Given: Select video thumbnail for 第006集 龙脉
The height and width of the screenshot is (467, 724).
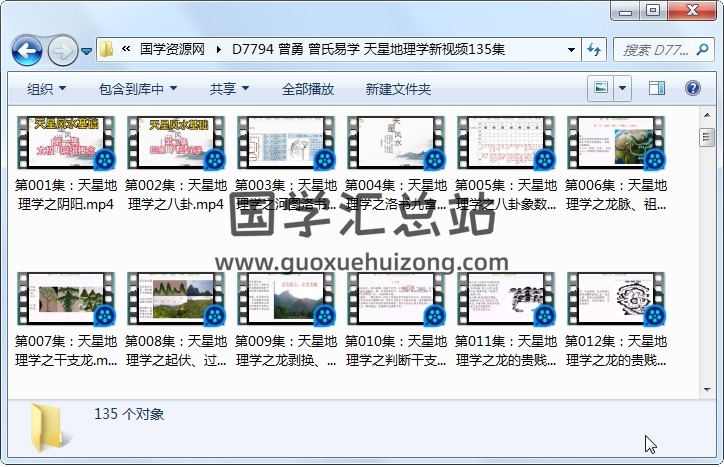Looking at the screenshot, I should point(616,142).
